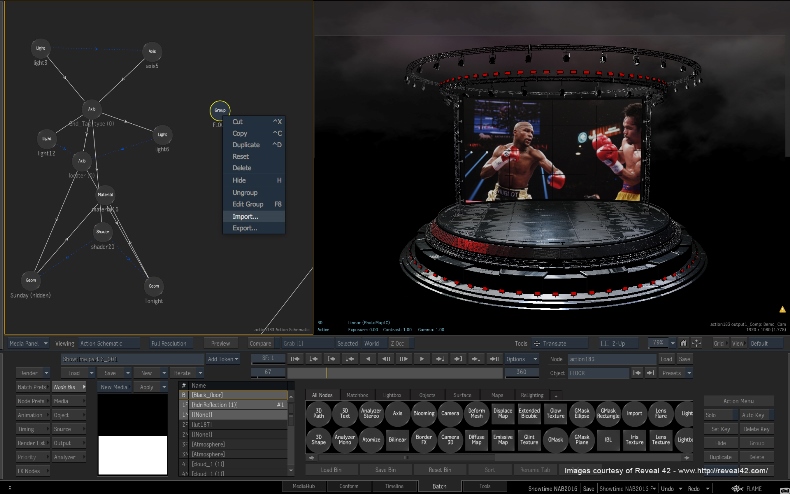Choose the Axis node in the node bin
The image size is (790, 494).
(398, 413)
